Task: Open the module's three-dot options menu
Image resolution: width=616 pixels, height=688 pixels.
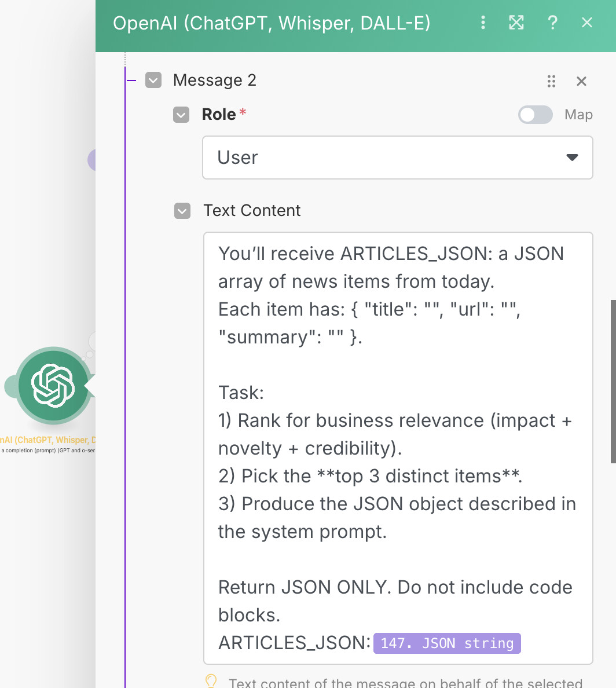Action: [483, 23]
